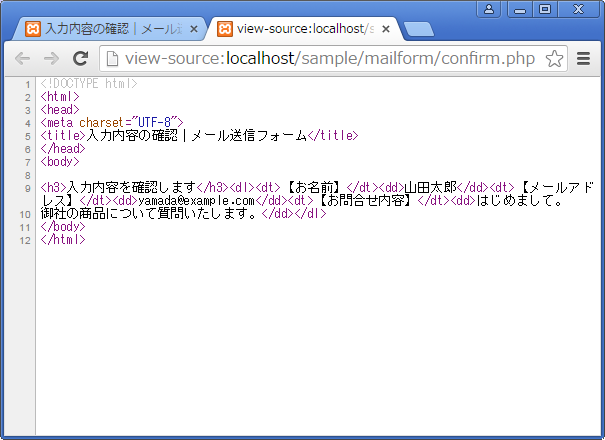Close the 入力内容の確認 tab
Screen dimensions: 605x440
coord(194,28)
